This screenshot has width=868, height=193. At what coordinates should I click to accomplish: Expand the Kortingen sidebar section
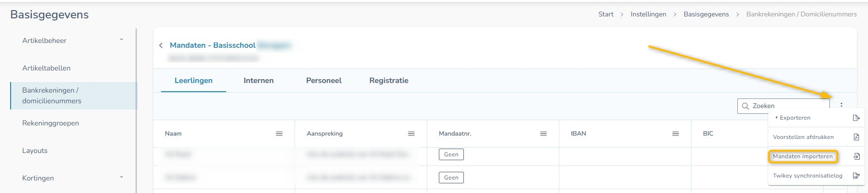point(122,178)
